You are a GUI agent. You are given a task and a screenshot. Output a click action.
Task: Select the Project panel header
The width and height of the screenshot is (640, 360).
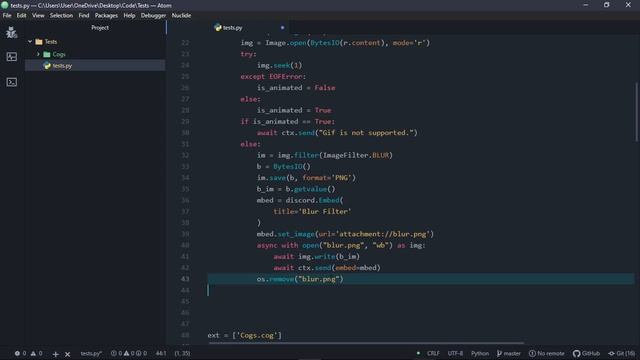100,28
